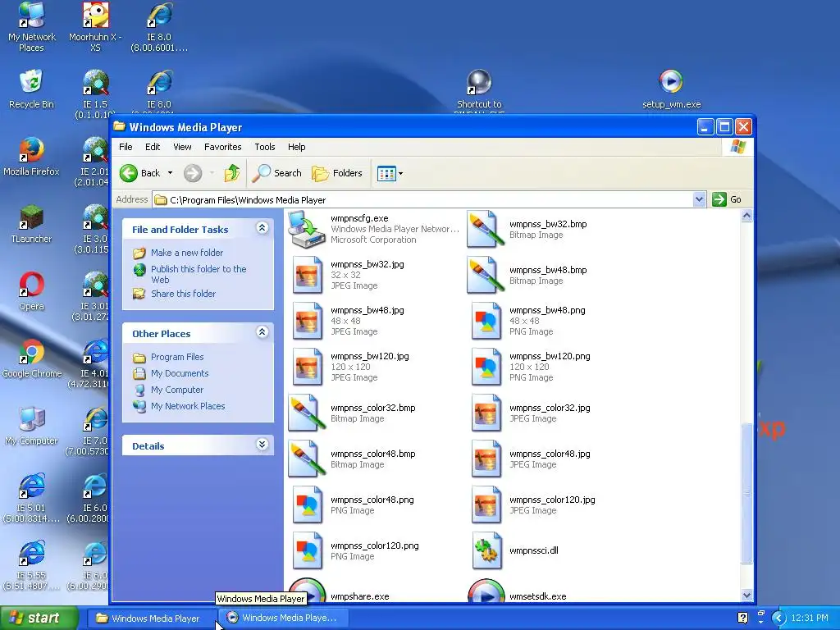
Task: Expand the Details panel
Action: [262, 444]
